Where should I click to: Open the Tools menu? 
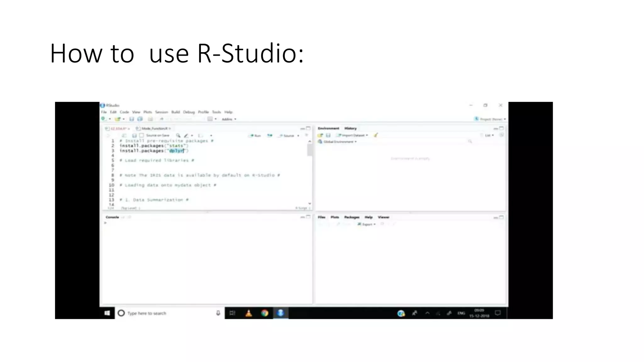pos(216,112)
